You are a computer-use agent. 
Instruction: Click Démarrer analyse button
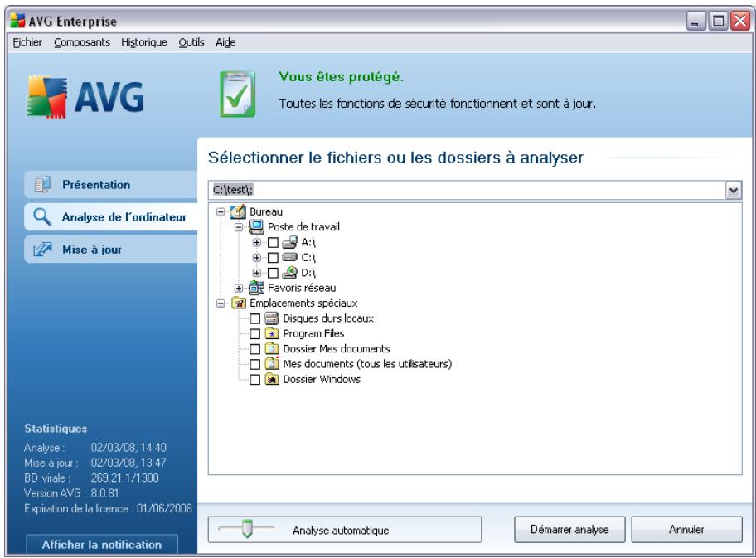(x=569, y=530)
